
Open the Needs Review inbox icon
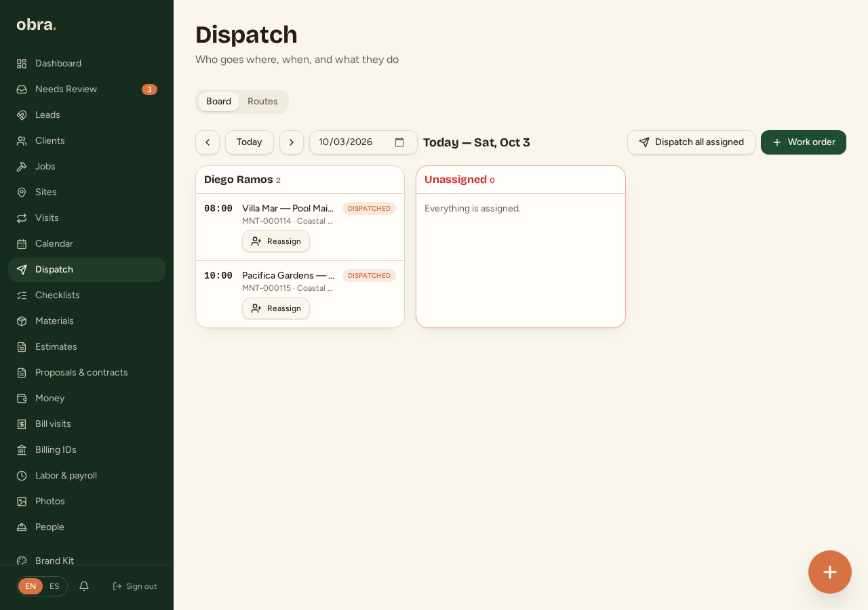click(x=22, y=89)
